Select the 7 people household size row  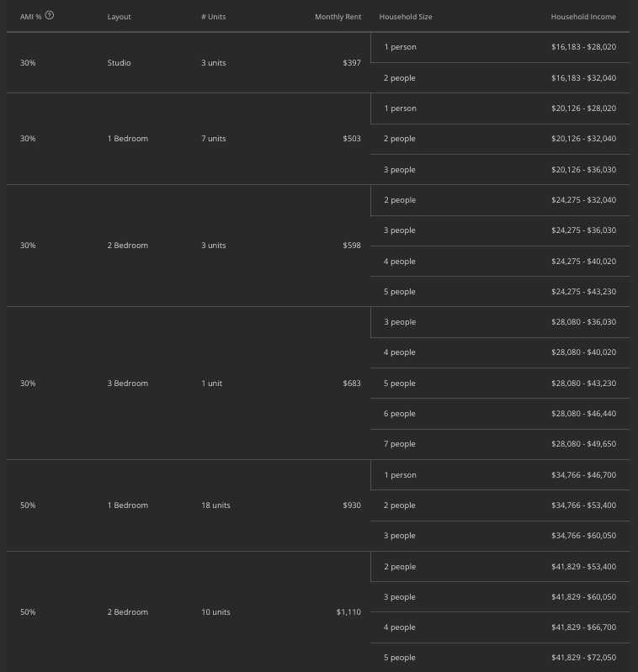click(x=400, y=444)
